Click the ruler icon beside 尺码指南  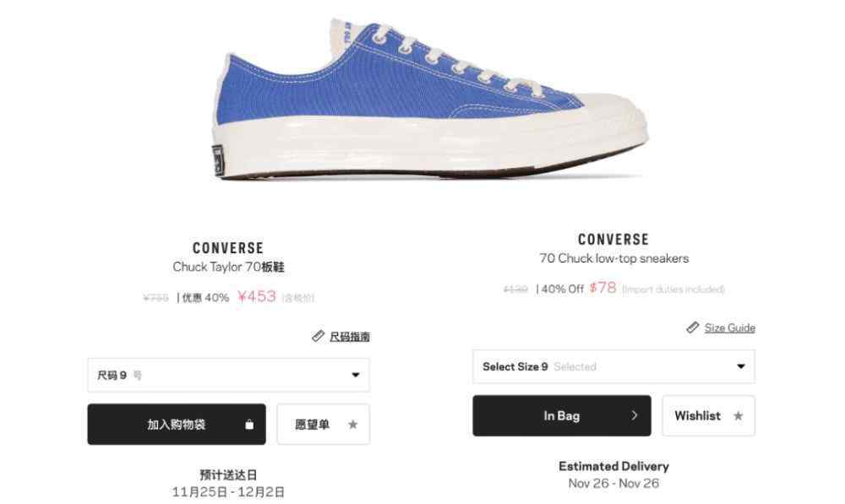(318, 336)
